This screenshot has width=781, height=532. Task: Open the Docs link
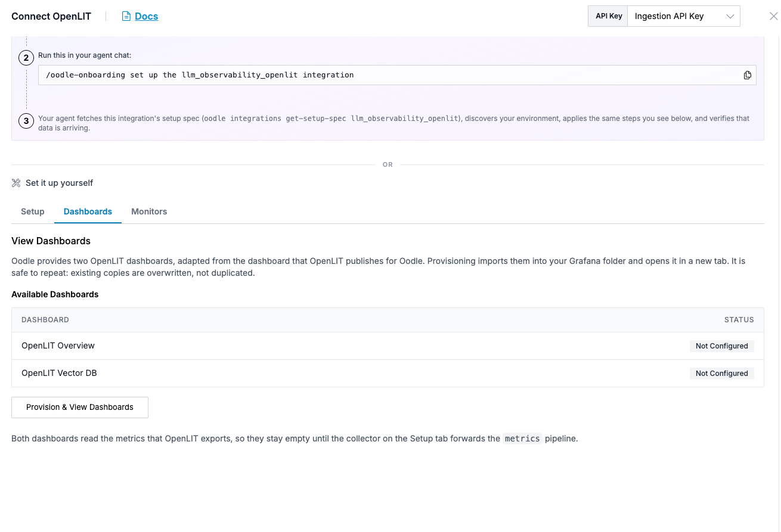coord(146,16)
